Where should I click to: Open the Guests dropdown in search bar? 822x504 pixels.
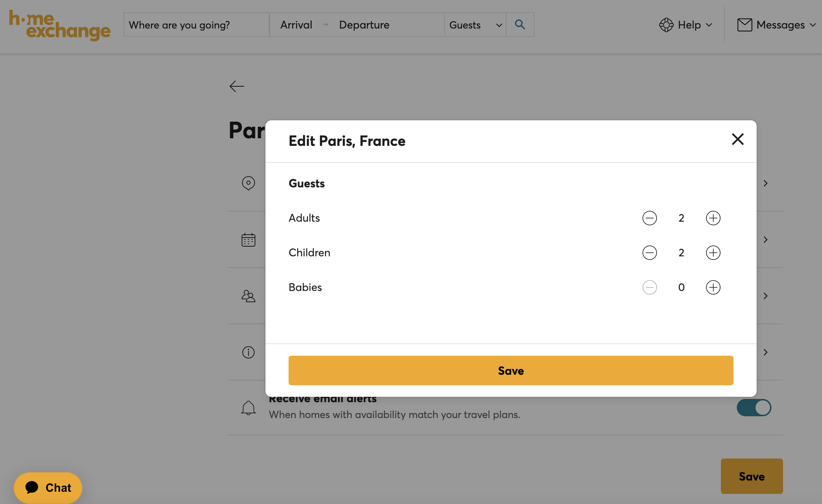pyautogui.click(x=475, y=25)
